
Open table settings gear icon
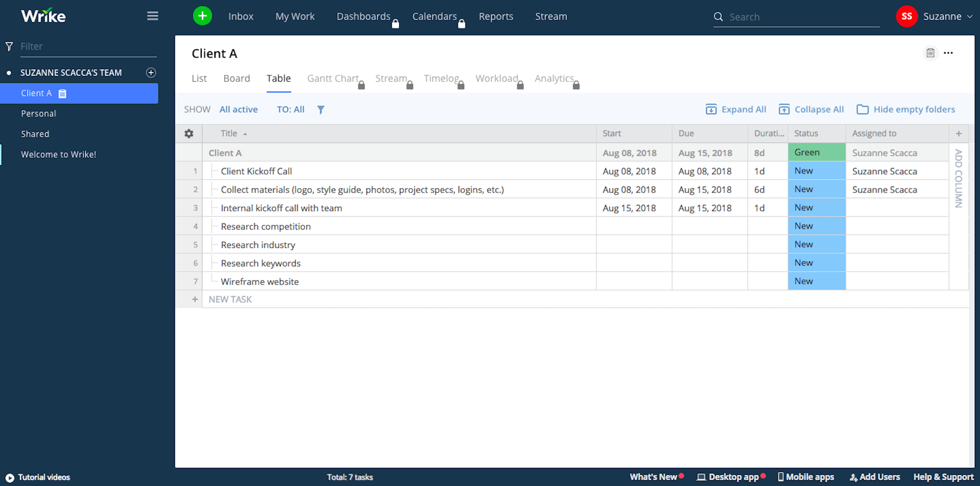pyautogui.click(x=189, y=134)
